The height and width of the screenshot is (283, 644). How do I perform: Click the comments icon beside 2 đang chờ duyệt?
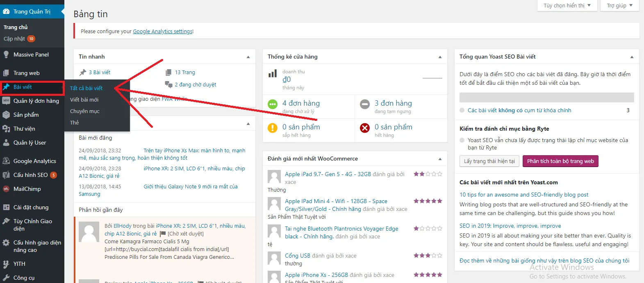(168, 84)
